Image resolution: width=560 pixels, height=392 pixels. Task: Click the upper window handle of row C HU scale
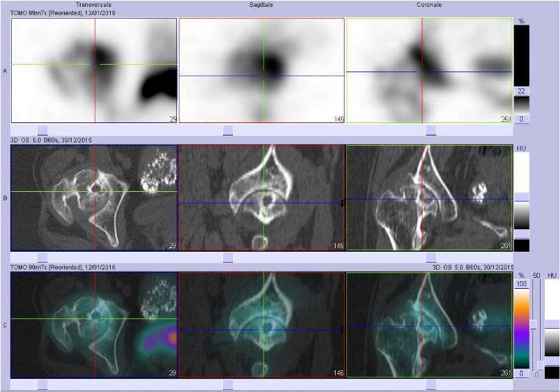point(552,325)
